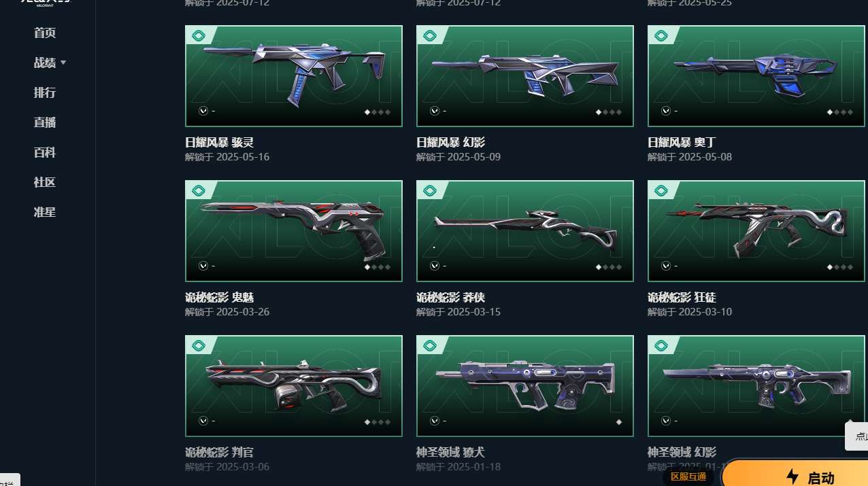Select skin level diamonds on 诡秘蛇影 曳魅
Viewport: 868px width, 486px height.
378,267
